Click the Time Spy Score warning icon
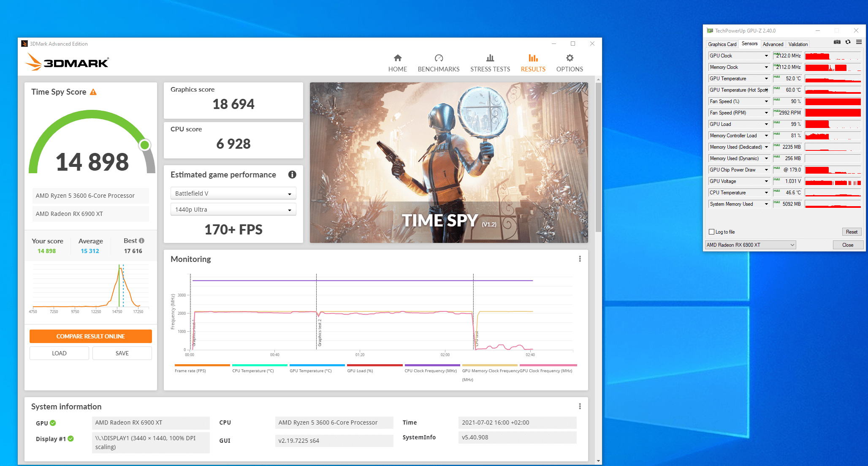Screen dimensions: 868x466 pyautogui.click(x=93, y=92)
